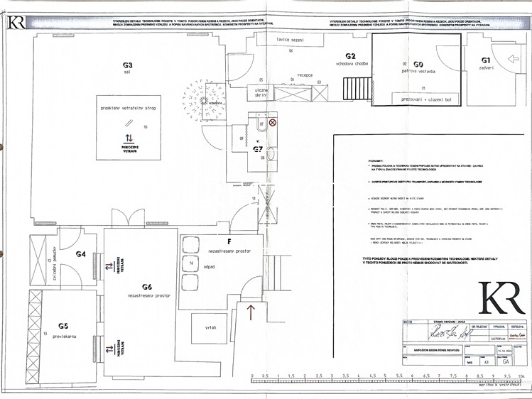
Task: Click the entrance arrow in room G1
Action: pyautogui.click(x=514, y=59)
